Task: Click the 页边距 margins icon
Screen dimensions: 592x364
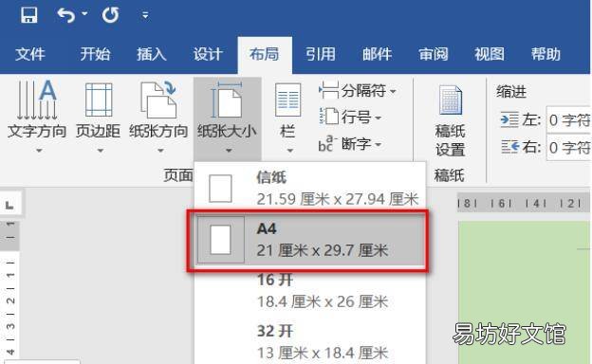Action: 99,100
